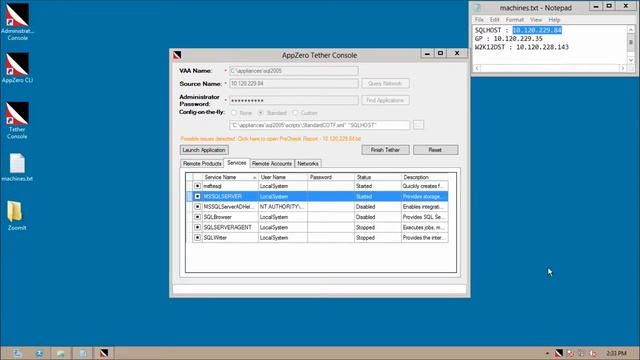Viewport: 640px width, 360px height.
Task: Open the PreCheck Report link
Action: click(x=271, y=139)
